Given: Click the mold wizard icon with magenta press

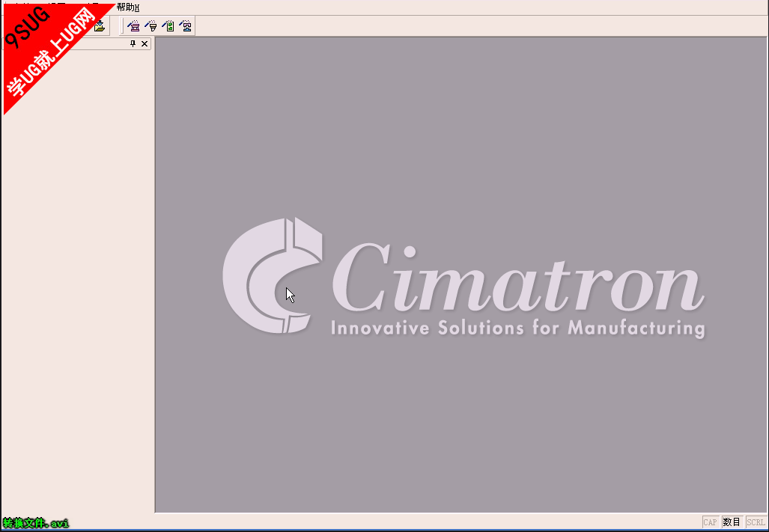Looking at the screenshot, I should click(133, 26).
